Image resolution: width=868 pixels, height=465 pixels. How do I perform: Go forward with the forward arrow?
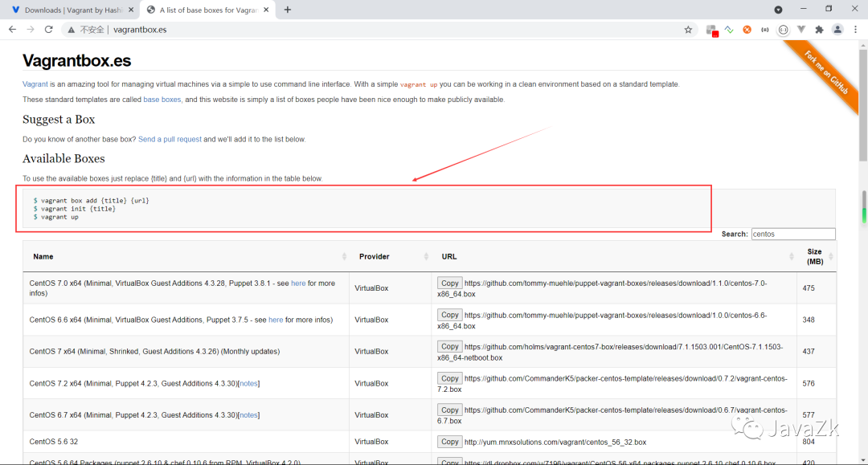tap(31, 29)
